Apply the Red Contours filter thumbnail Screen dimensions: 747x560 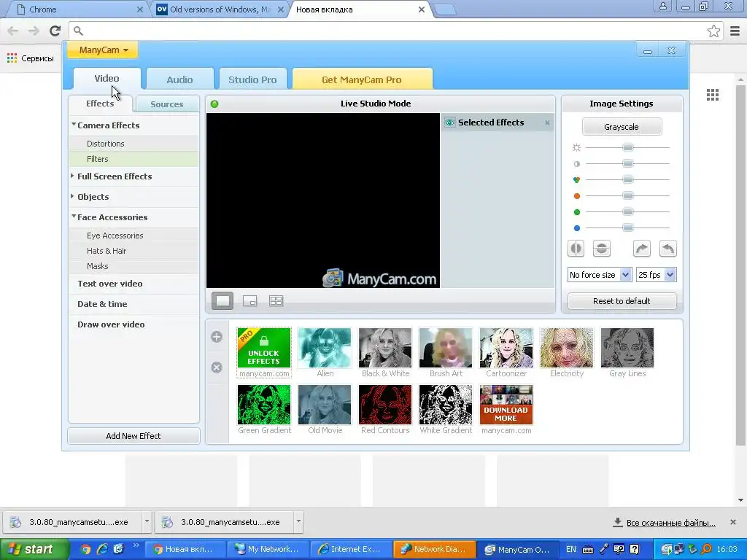385,405
